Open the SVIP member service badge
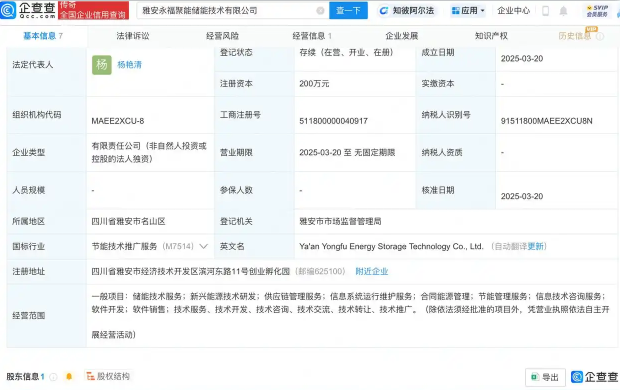Screen dimensions: 620x390 tap(597, 11)
